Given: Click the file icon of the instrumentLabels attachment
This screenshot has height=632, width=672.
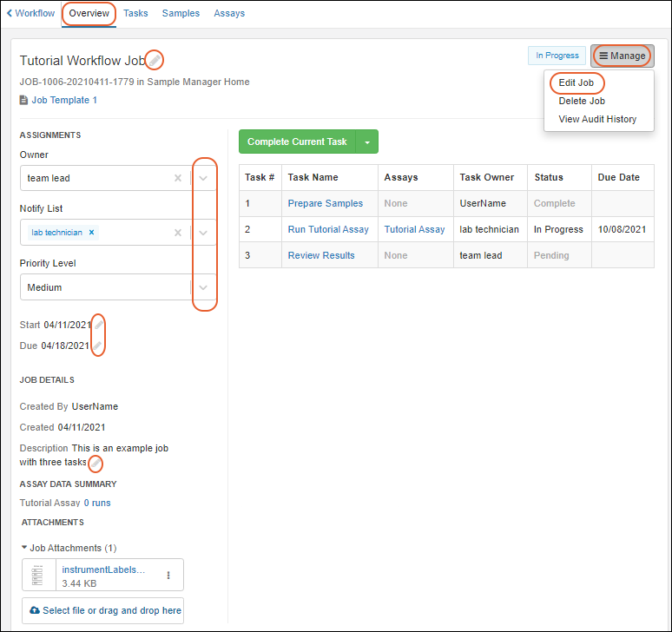Looking at the screenshot, I should click(37, 575).
